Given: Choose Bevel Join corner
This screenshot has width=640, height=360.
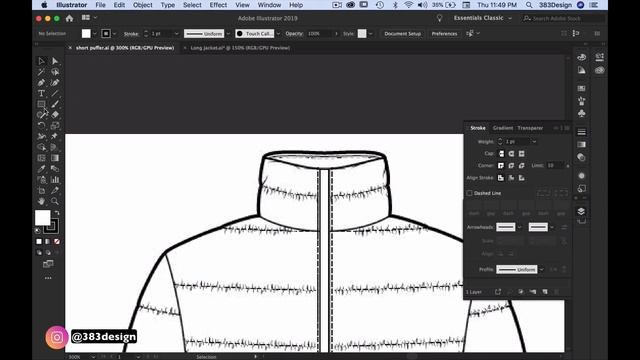Looking at the screenshot, I should [521, 165].
